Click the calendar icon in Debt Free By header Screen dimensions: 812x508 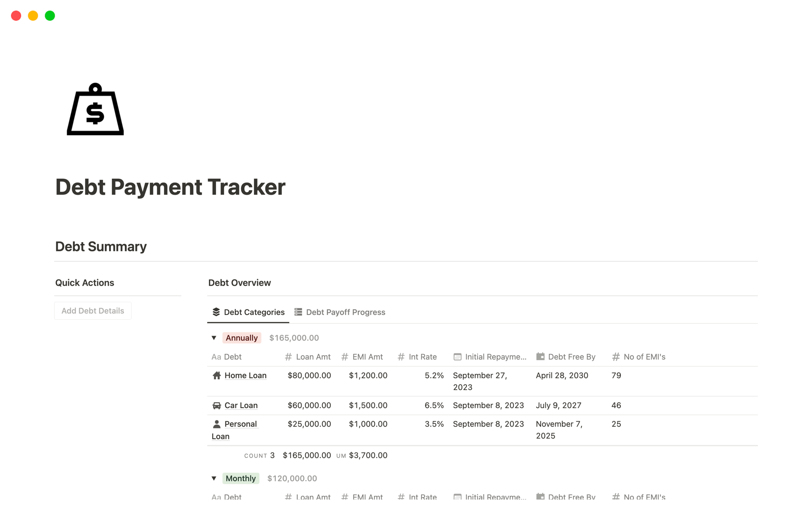click(x=540, y=356)
